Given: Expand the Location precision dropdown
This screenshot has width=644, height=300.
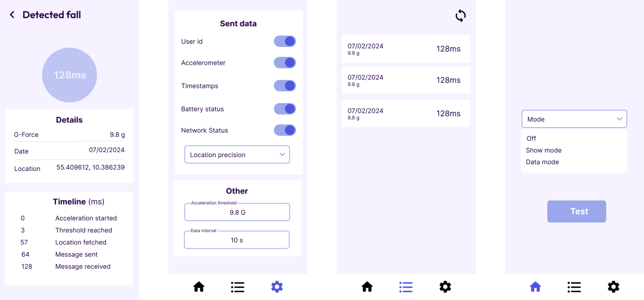Looking at the screenshot, I should coord(237,154).
